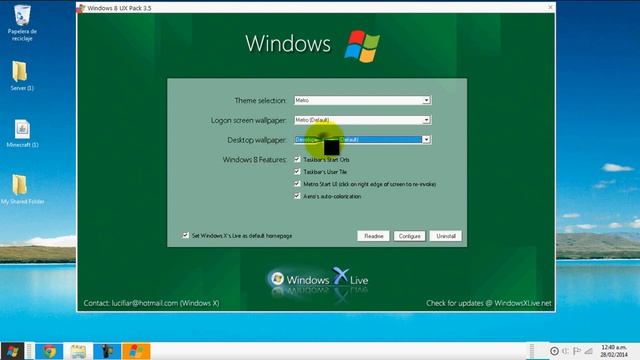Open the Start orb on taskbar

click(13, 351)
